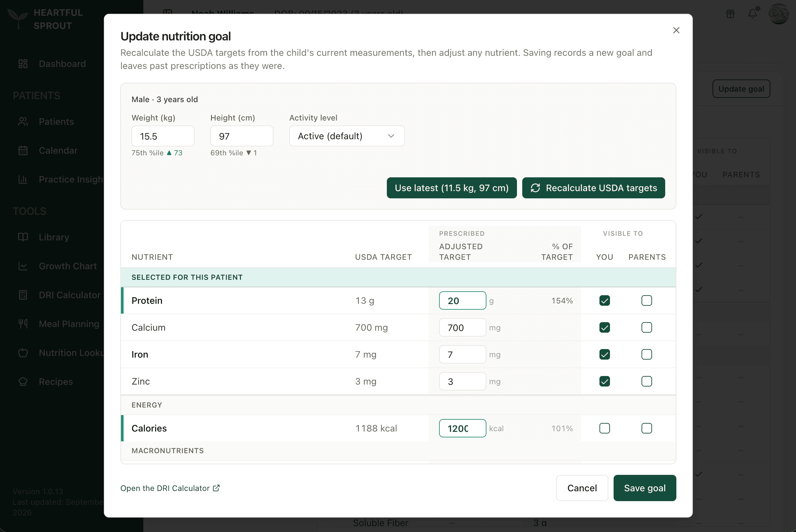This screenshot has height=532, width=796.
Task: Open the Recipes chef hat icon
Action: (x=23, y=381)
